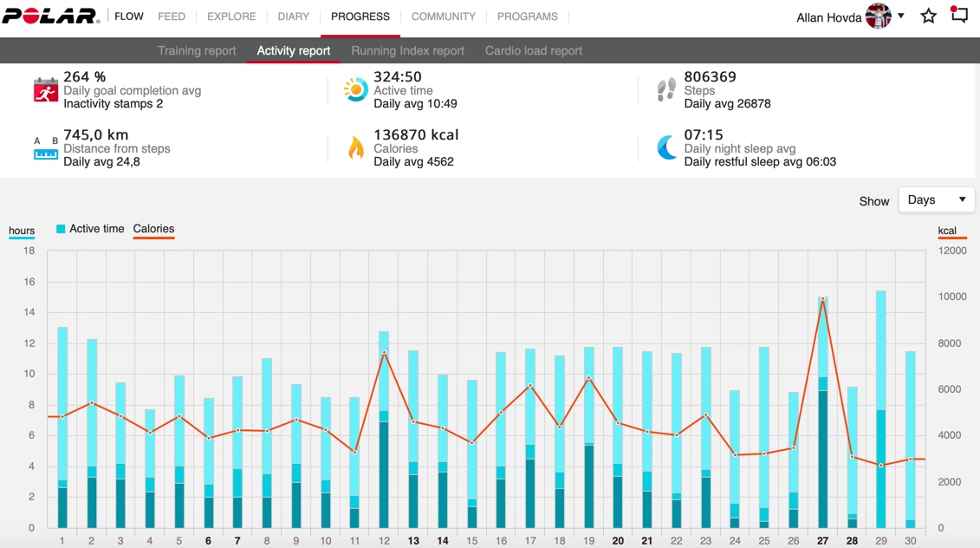Click the favorites star icon
Image resolution: width=980 pixels, height=548 pixels.
coord(928,16)
